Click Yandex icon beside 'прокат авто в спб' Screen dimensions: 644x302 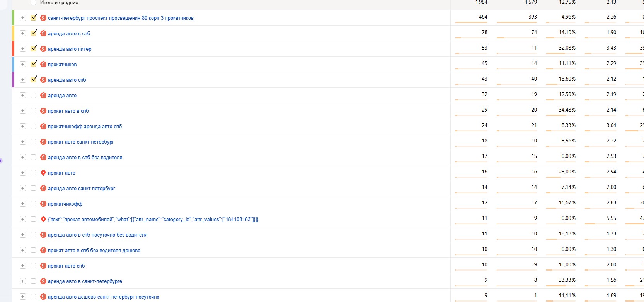43,111
